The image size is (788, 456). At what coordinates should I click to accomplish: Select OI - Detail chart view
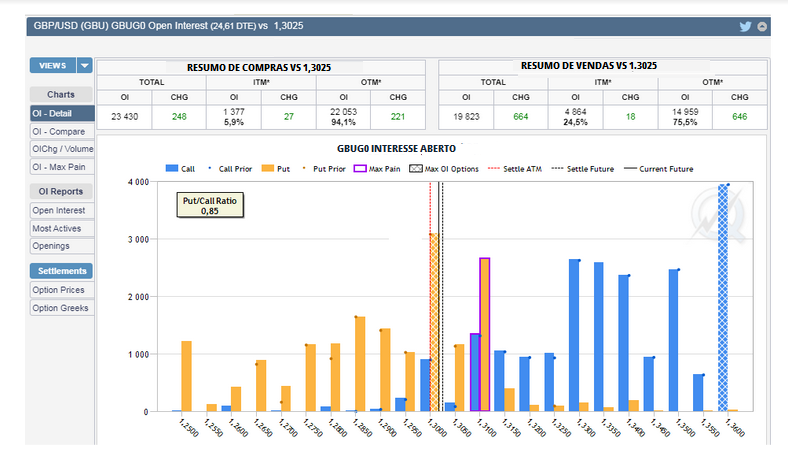[x=62, y=114]
